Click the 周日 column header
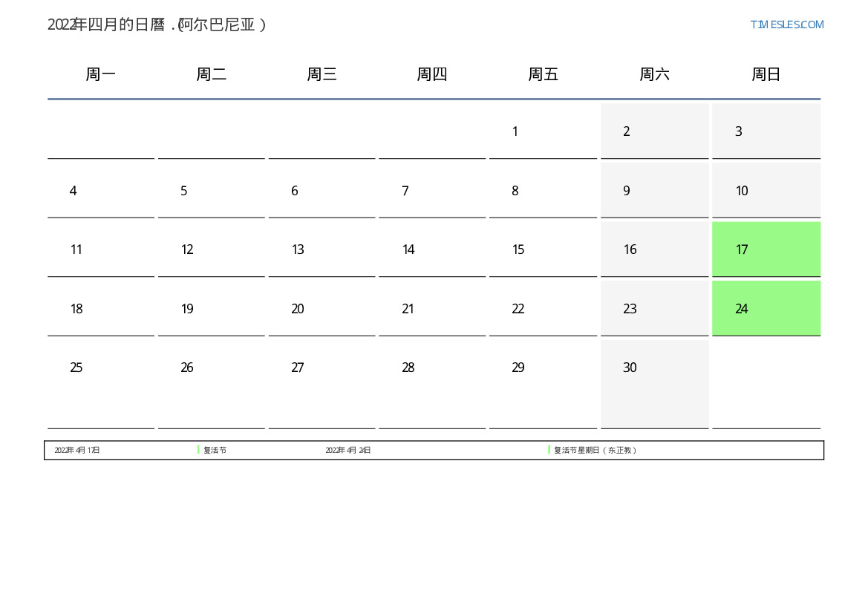The height and width of the screenshot is (614, 868). pos(766,74)
